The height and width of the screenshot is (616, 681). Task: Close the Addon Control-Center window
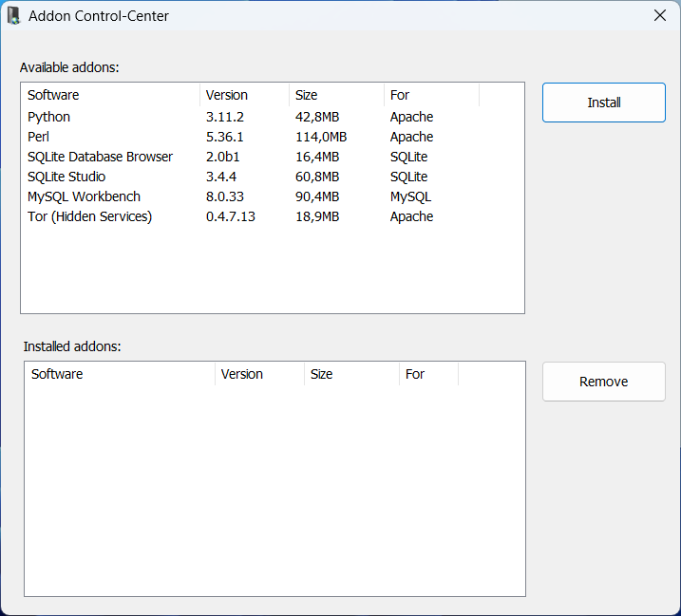(x=660, y=15)
